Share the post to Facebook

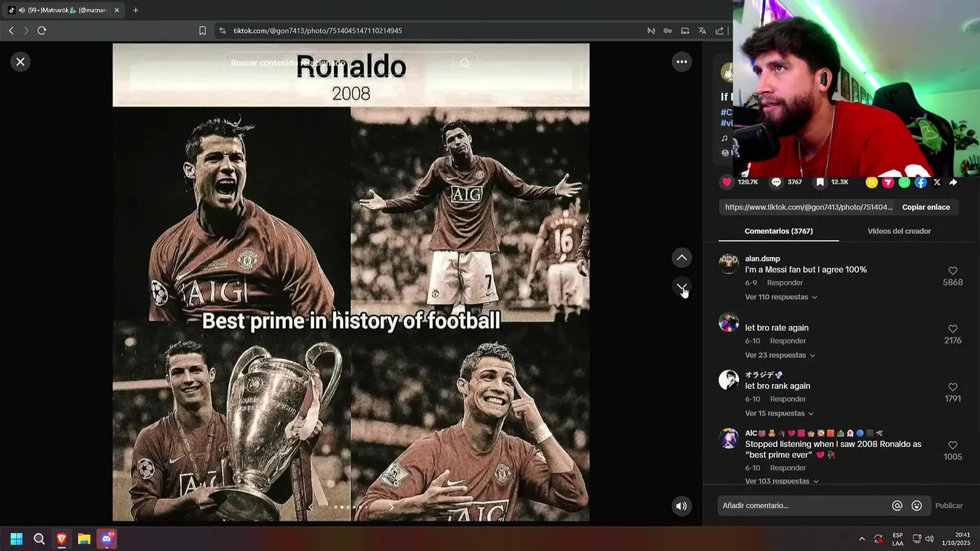pos(920,182)
